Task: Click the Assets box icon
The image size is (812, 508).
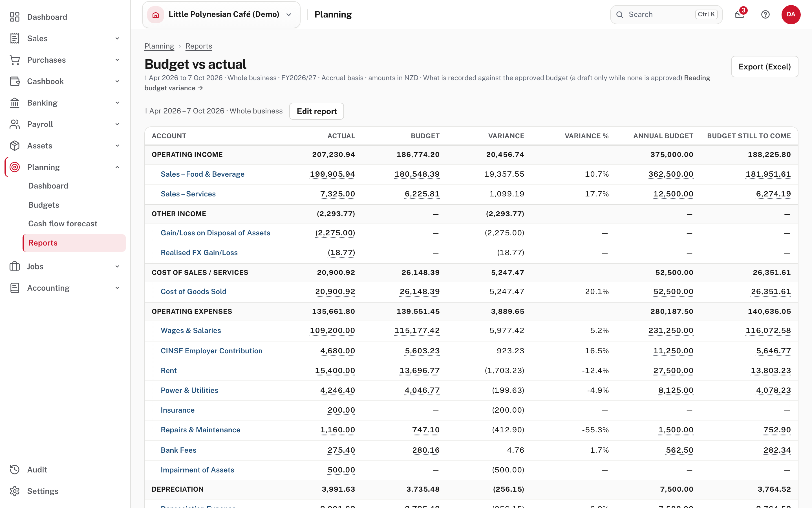Action: (14, 146)
